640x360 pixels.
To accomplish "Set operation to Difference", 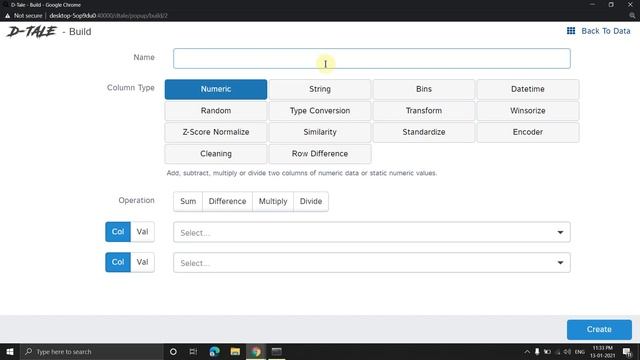I will coord(227,201).
